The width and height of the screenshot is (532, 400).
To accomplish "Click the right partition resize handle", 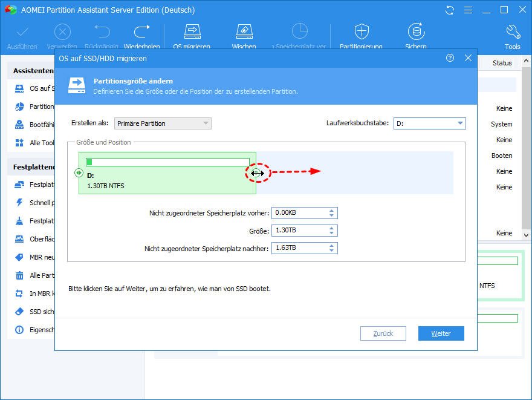I will tap(256, 173).
